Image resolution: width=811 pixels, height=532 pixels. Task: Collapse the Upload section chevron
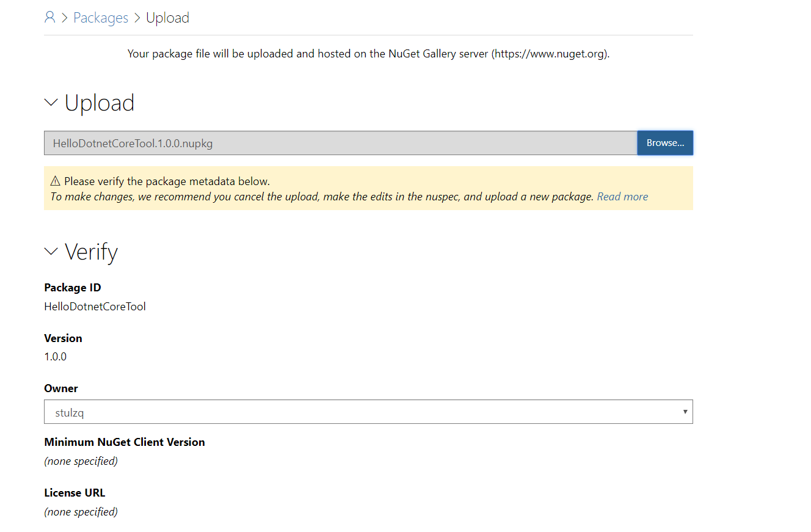(x=51, y=103)
